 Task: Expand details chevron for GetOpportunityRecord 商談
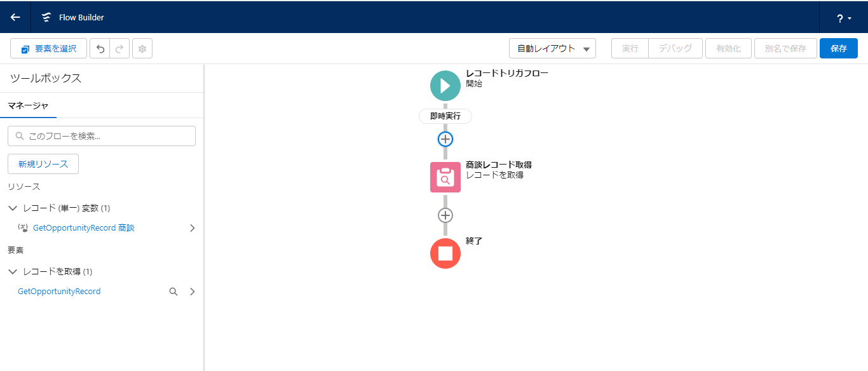tap(193, 228)
